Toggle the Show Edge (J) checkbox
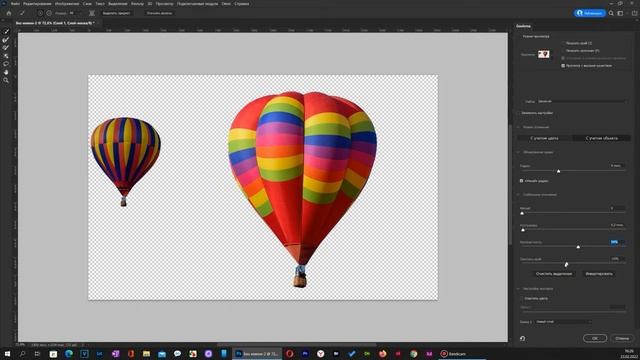Viewport: 640px width, 360px height. pos(563,43)
